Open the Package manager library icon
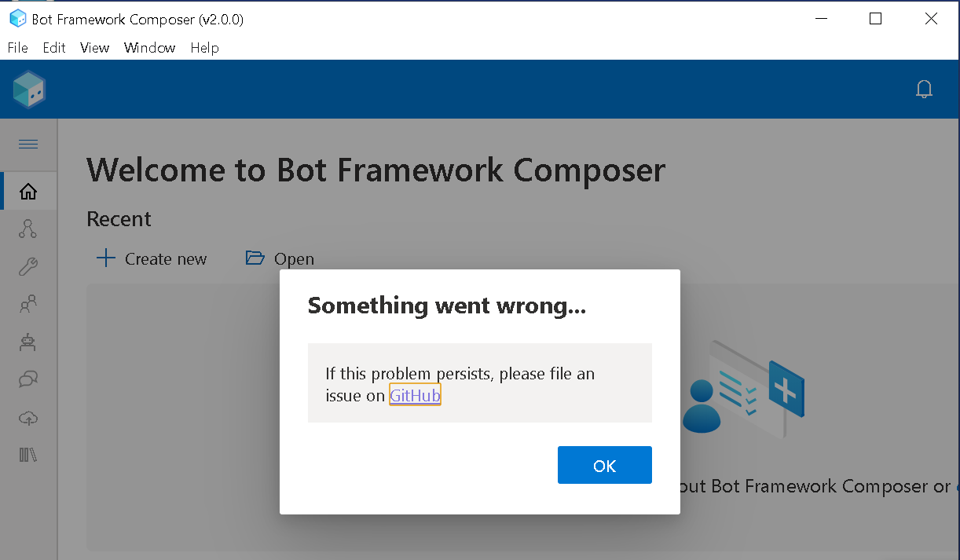Screen dimensions: 960x560 [28, 455]
